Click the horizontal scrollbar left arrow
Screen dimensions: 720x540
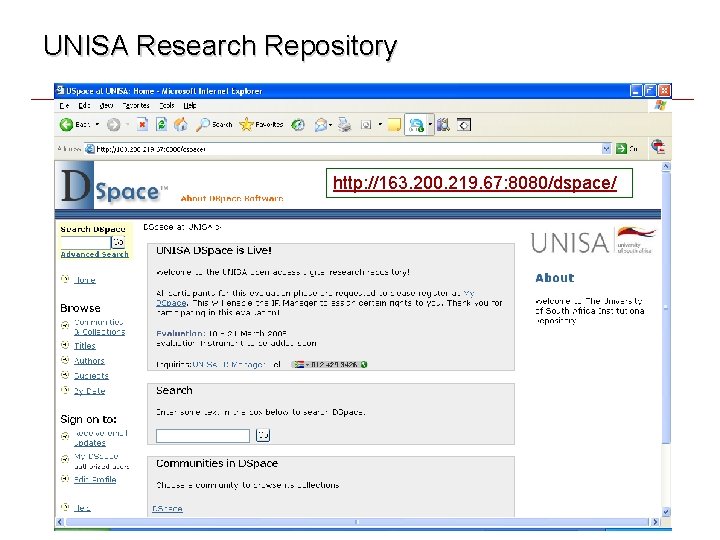point(60,522)
